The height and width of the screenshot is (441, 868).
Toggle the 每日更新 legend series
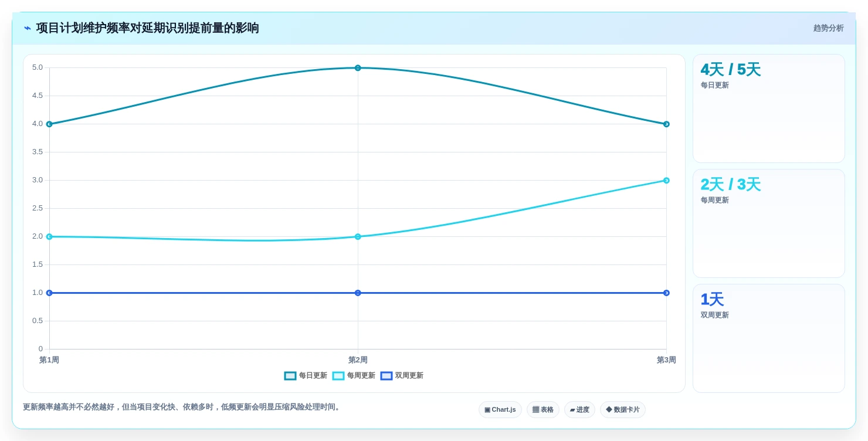click(306, 376)
